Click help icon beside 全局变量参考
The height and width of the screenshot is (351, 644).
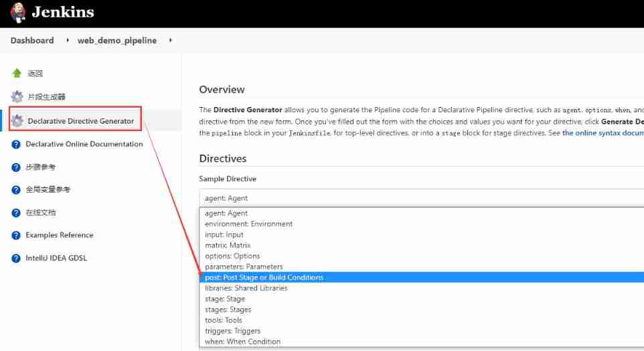16,190
